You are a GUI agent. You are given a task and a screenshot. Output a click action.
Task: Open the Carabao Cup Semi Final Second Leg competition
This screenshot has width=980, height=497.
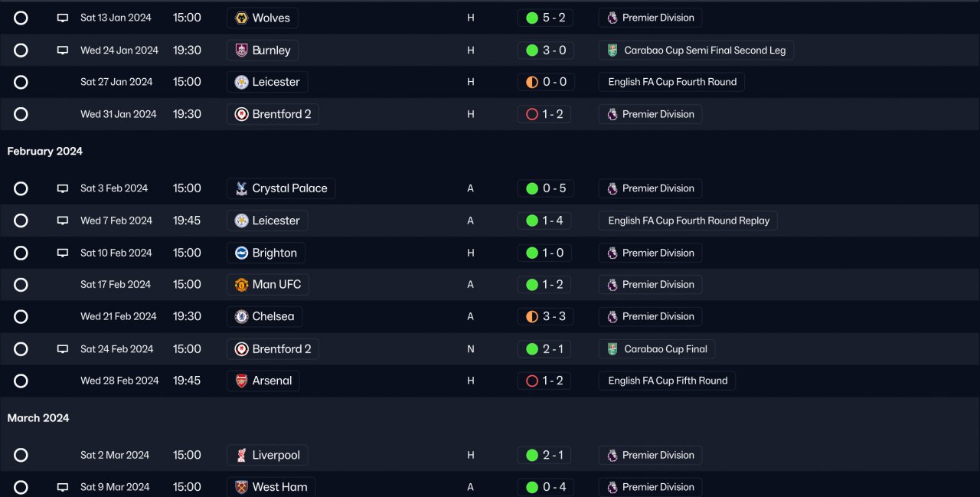(x=704, y=51)
